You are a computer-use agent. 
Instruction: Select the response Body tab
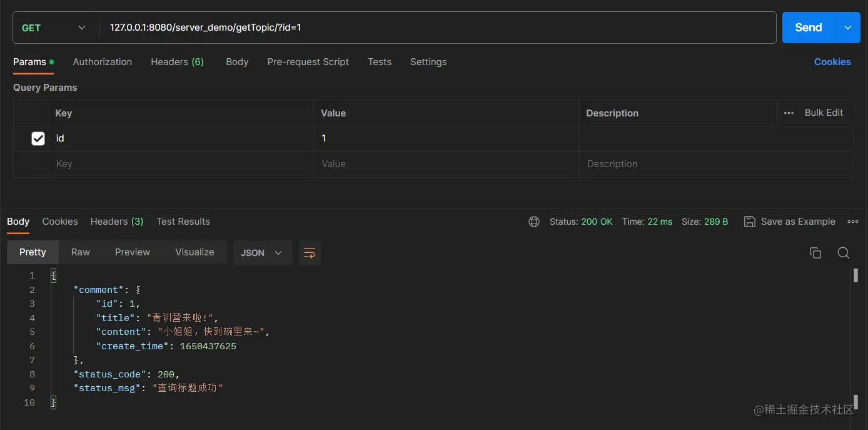(x=18, y=222)
